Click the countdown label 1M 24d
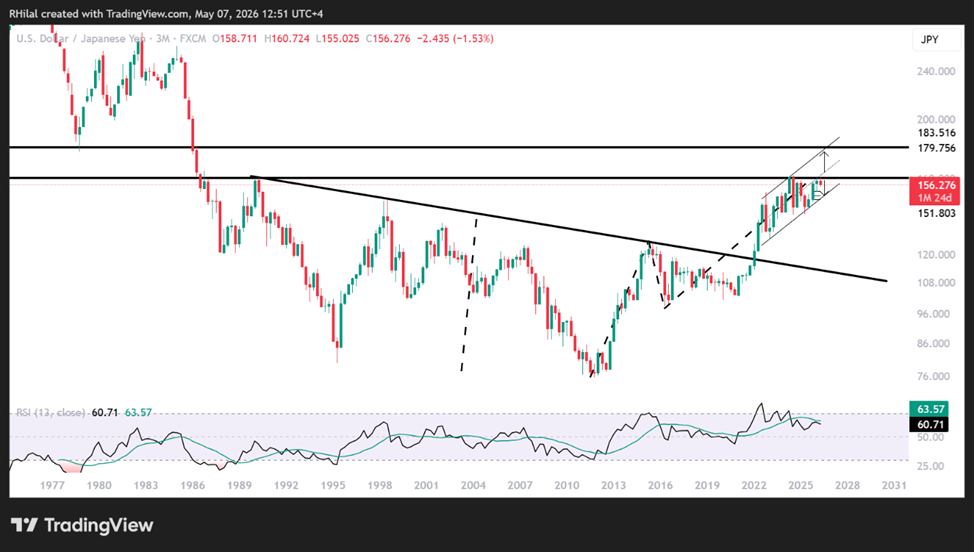Screen dimensions: 974x552 [934, 198]
